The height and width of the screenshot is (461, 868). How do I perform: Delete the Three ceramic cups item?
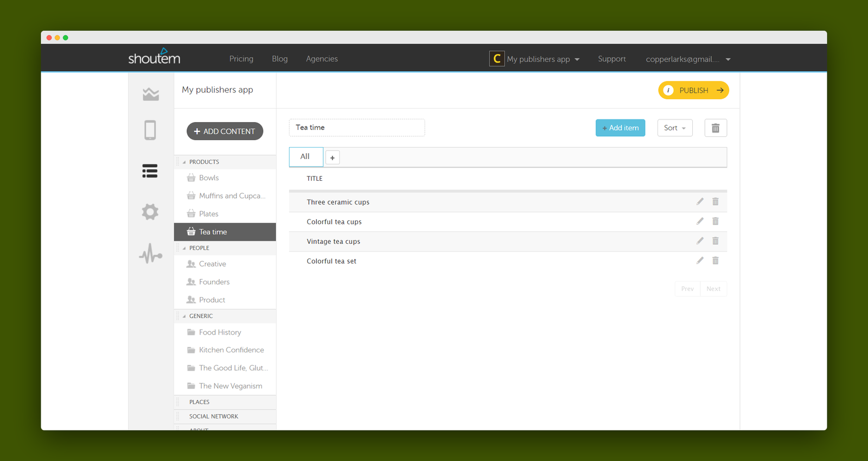coord(716,201)
